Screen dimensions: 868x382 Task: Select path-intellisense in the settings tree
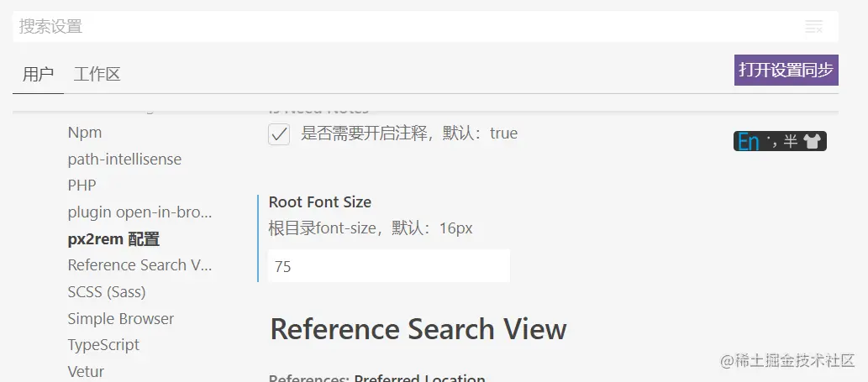(x=124, y=160)
